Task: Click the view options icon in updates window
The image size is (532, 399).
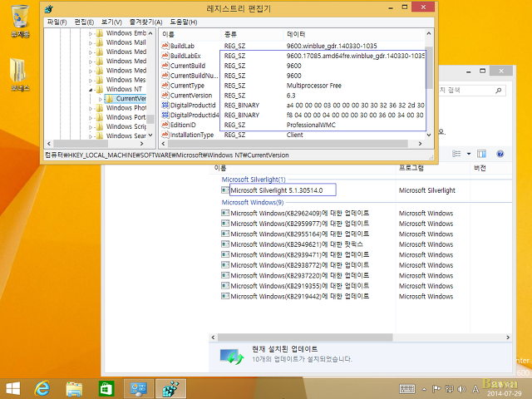Action: (x=456, y=154)
